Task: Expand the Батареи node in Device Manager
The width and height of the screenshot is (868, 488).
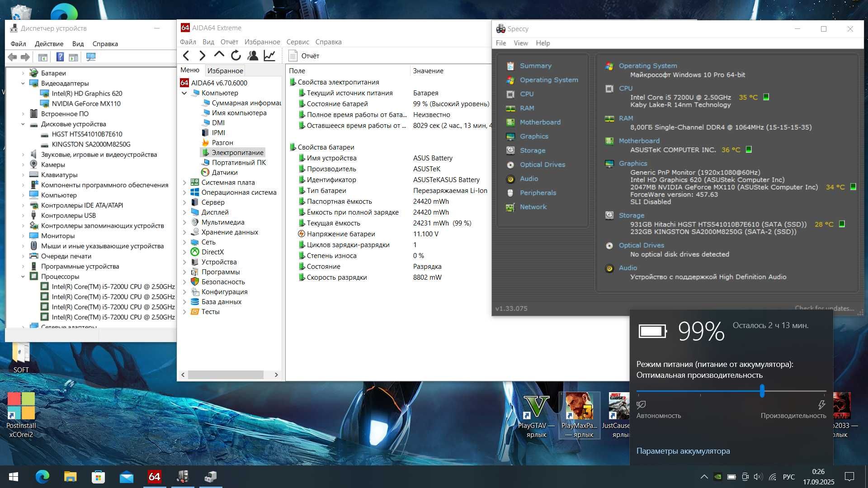Action: point(23,73)
